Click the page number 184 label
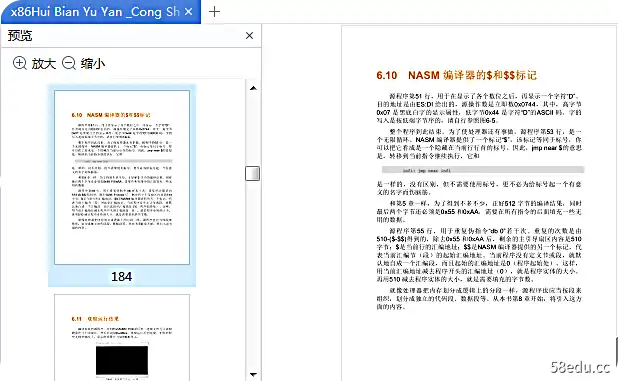Image resolution: width=618 pixels, height=381 pixels. tap(121, 277)
